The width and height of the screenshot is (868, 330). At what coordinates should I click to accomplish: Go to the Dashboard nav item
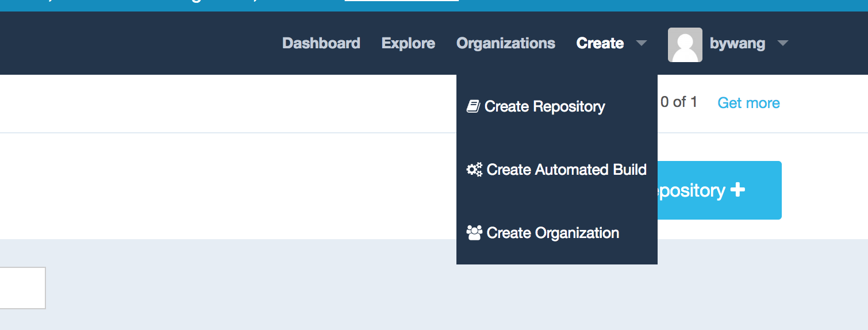[321, 43]
